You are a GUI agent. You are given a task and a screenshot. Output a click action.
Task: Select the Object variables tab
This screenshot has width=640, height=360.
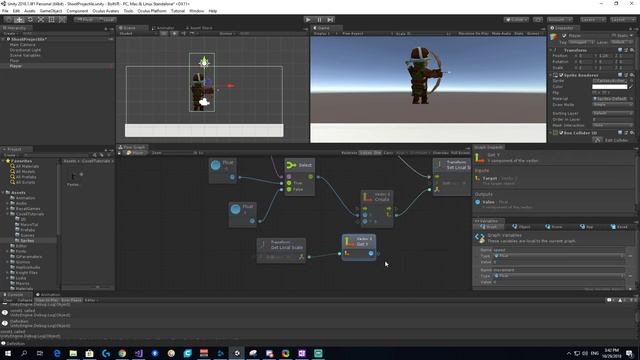tap(521, 227)
